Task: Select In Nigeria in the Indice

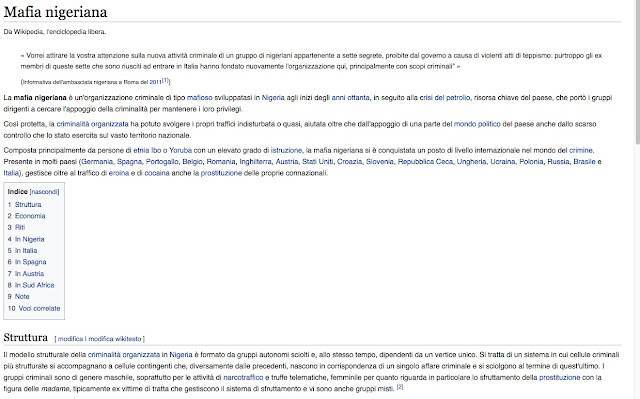Action: [x=29, y=239]
